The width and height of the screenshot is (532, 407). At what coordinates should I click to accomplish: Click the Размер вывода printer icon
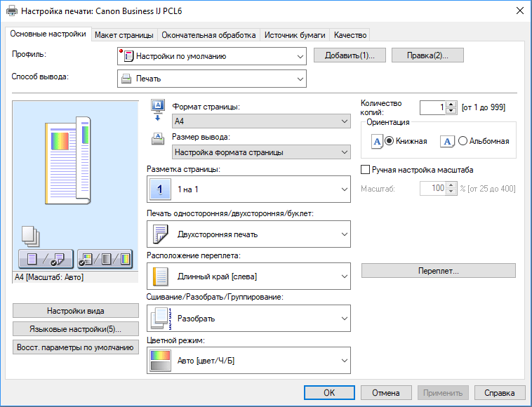click(158, 139)
